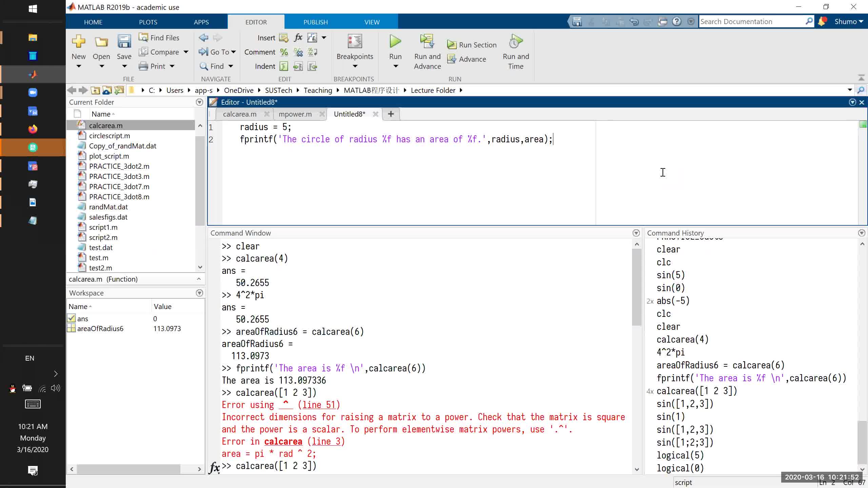Image resolution: width=868 pixels, height=488 pixels.
Task: Select the PUBLISH ribbon tab
Action: click(316, 22)
